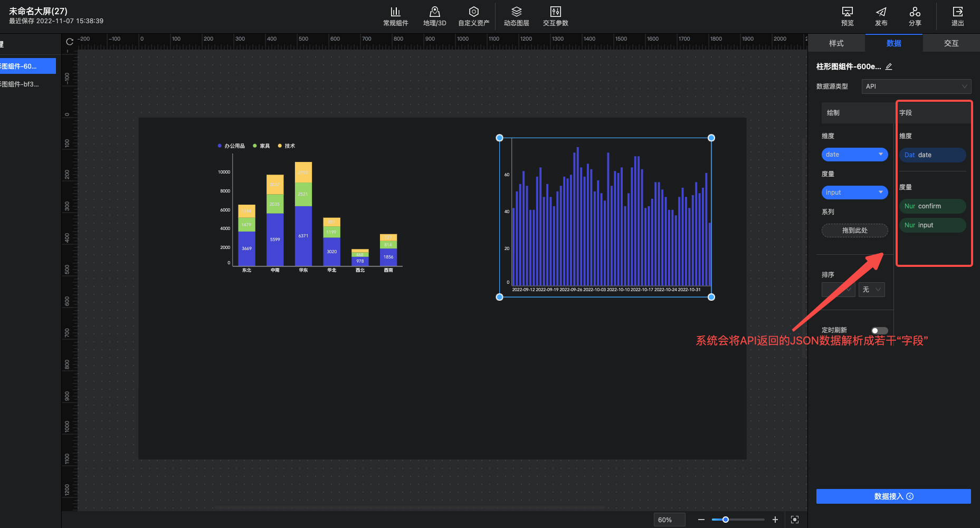Switch to the 样式 style tab
Screen dimensions: 980x528
click(836, 43)
